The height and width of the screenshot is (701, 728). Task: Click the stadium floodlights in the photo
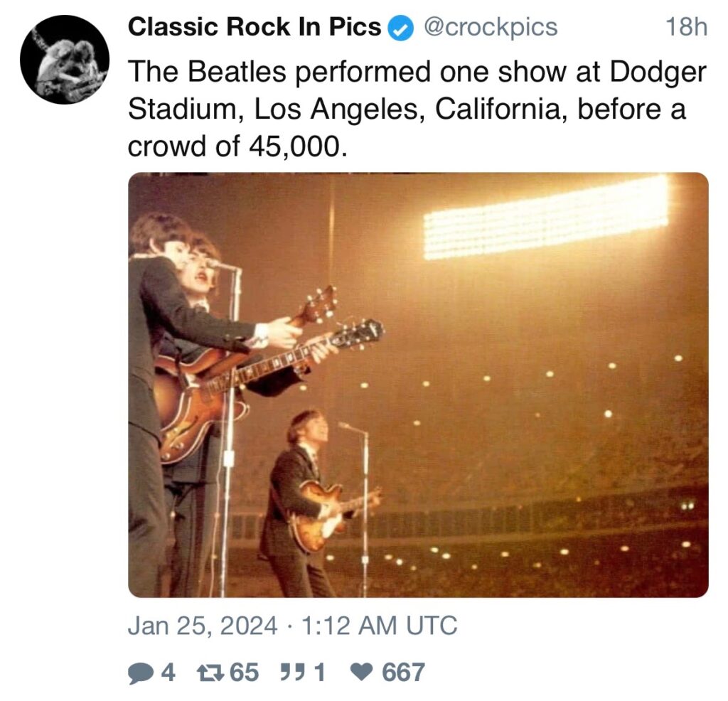(x=546, y=218)
